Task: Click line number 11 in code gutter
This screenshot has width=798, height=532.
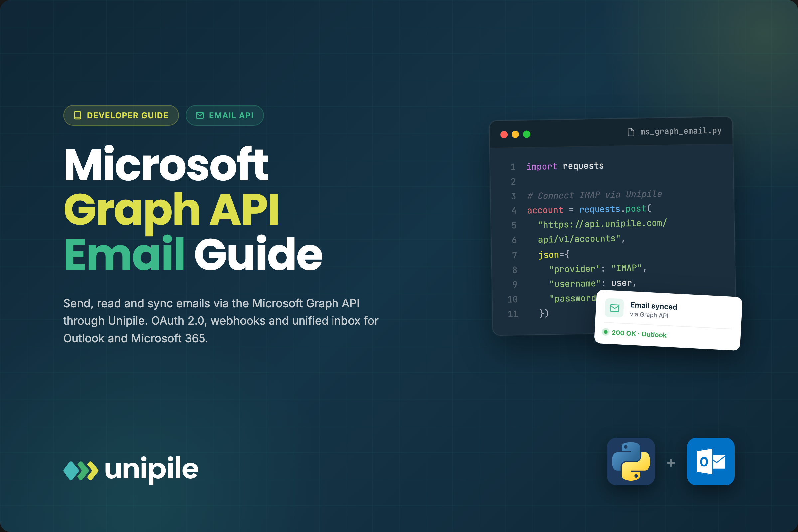Action: pos(513,314)
